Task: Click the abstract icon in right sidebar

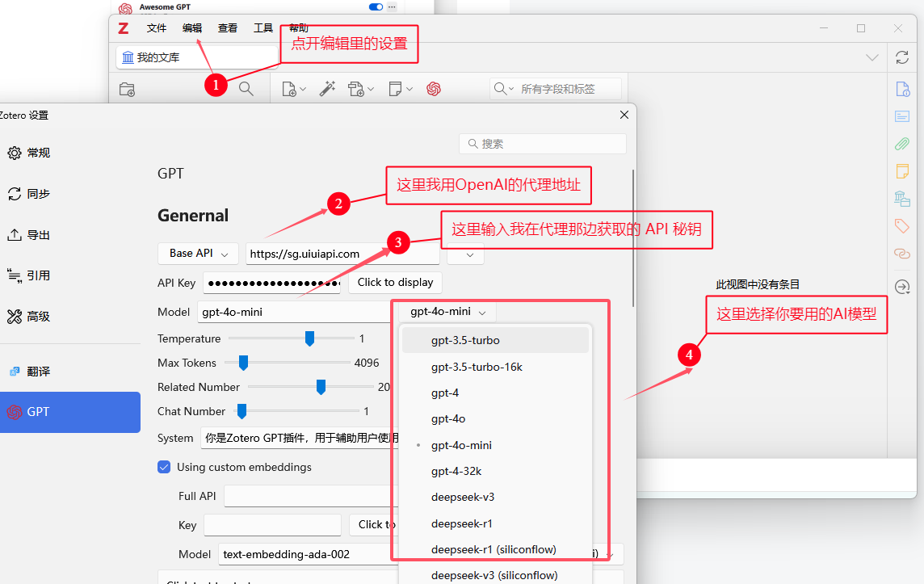Action: tap(902, 116)
